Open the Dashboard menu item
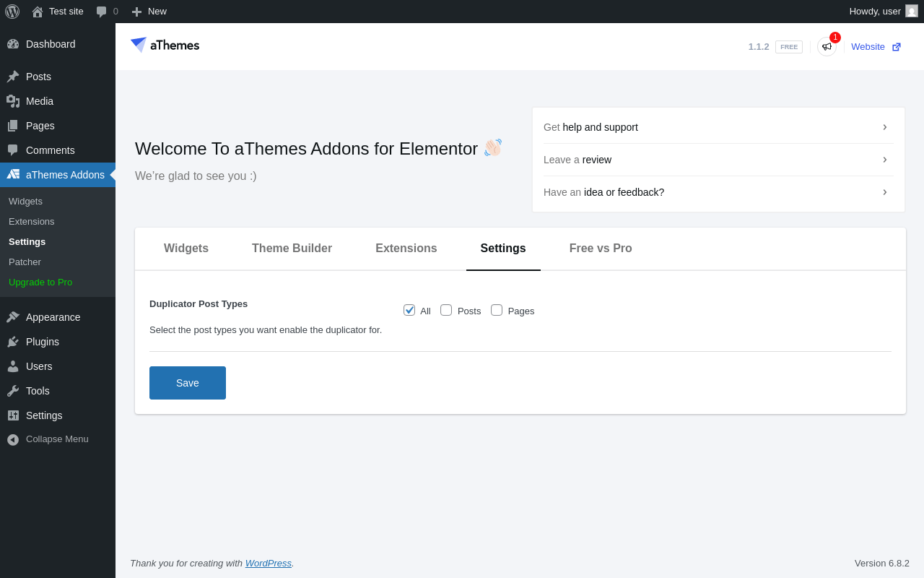Screen dimensions: 924x578 pos(58,44)
